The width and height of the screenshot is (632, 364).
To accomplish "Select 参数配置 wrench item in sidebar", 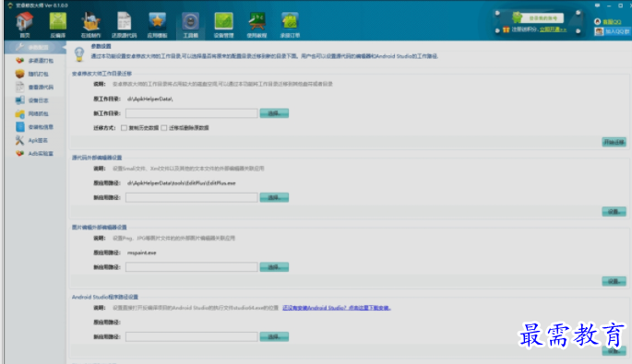I will 34,47.
